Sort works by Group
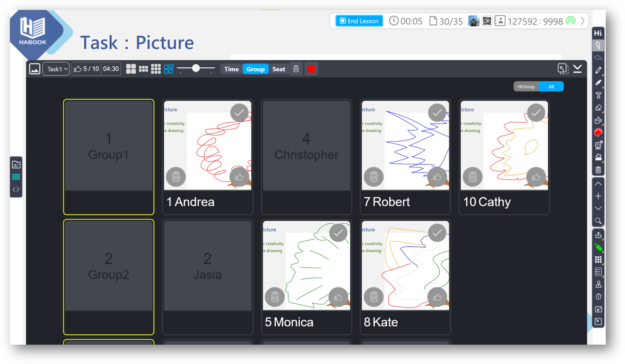This screenshot has width=625, height=364. click(x=256, y=69)
